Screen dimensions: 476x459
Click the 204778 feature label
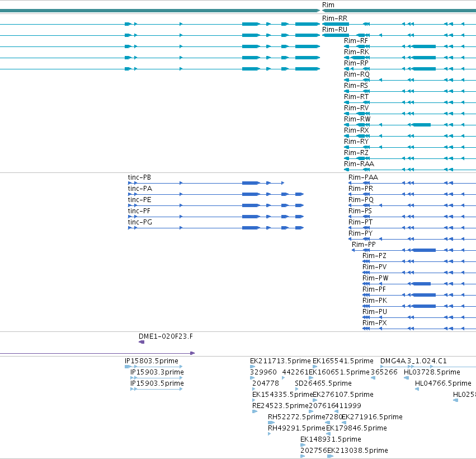tap(266, 383)
